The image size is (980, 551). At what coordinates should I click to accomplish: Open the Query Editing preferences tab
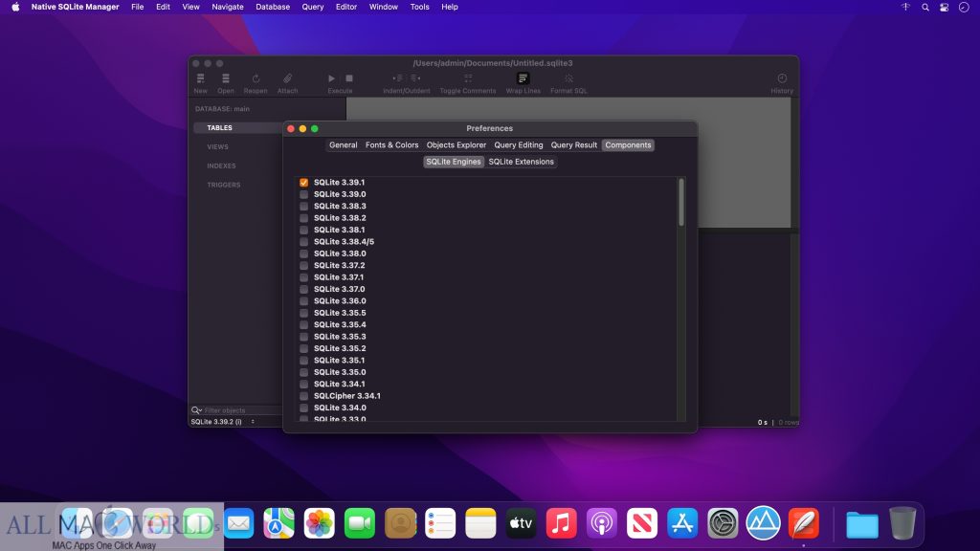pyautogui.click(x=518, y=145)
